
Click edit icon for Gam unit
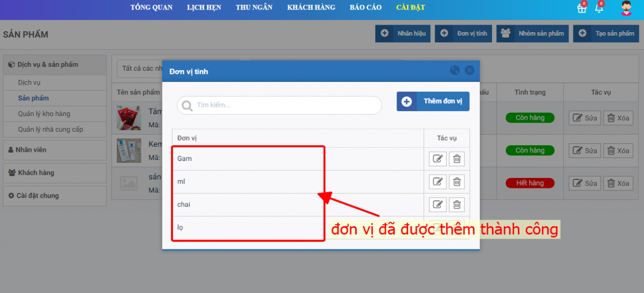coord(437,159)
